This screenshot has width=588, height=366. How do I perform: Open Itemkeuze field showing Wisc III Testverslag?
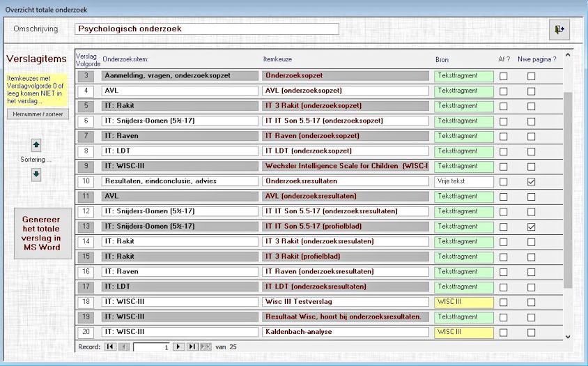[345, 302]
